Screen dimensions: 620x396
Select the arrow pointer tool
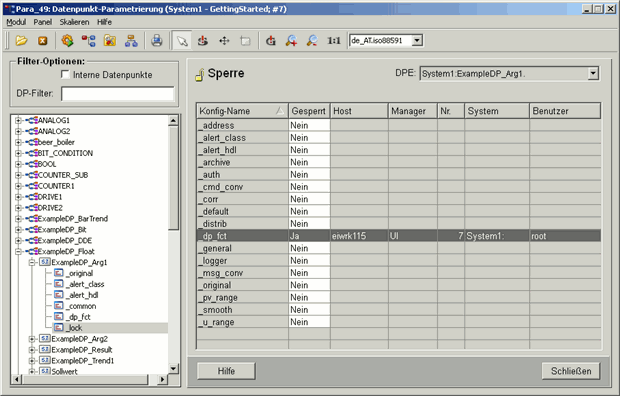[x=182, y=40]
